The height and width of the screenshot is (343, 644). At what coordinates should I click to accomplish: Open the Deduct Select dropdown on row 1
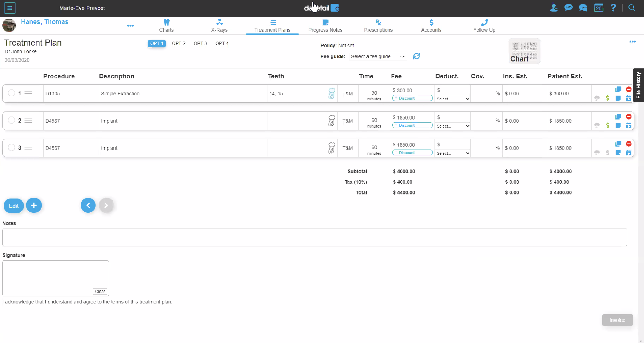(x=452, y=99)
